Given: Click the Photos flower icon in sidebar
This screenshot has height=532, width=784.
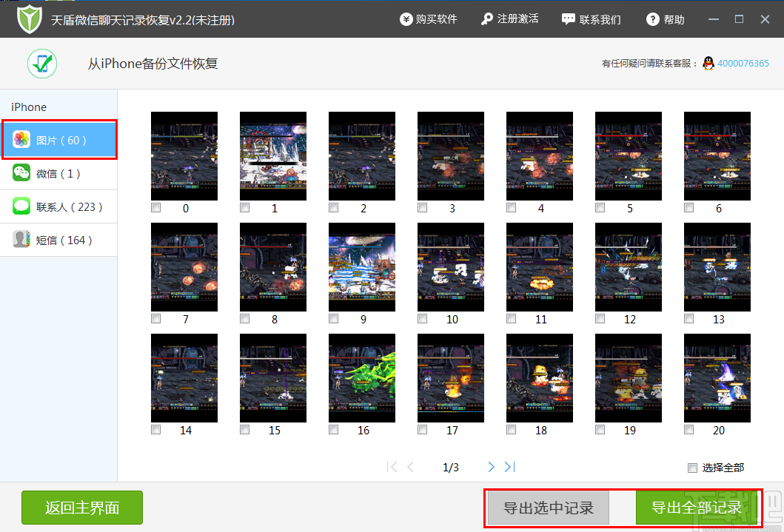Looking at the screenshot, I should 21,139.
